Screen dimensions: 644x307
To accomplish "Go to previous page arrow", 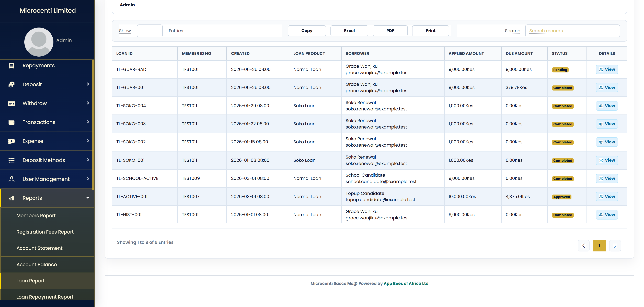I will [583, 246].
